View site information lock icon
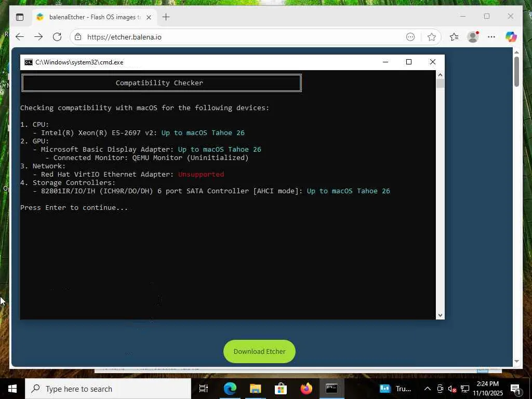The height and width of the screenshot is (399, 532). (x=78, y=37)
